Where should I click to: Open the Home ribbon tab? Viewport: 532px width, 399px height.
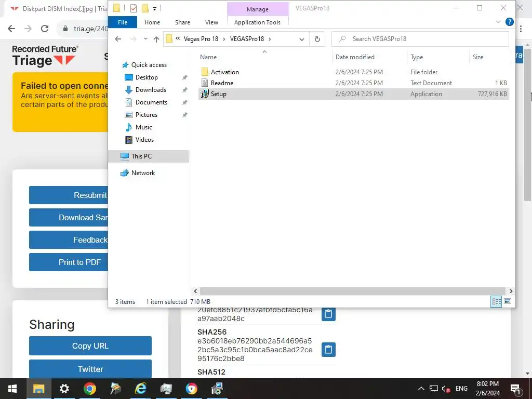pos(152,22)
